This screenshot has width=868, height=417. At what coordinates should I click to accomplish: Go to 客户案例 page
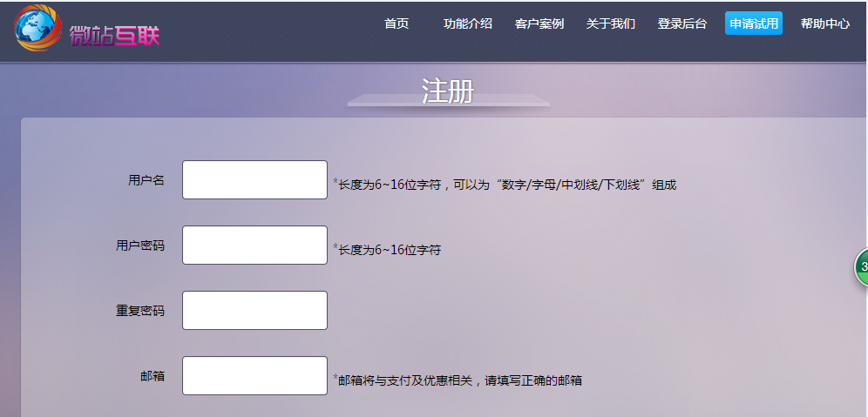click(x=539, y=24)
